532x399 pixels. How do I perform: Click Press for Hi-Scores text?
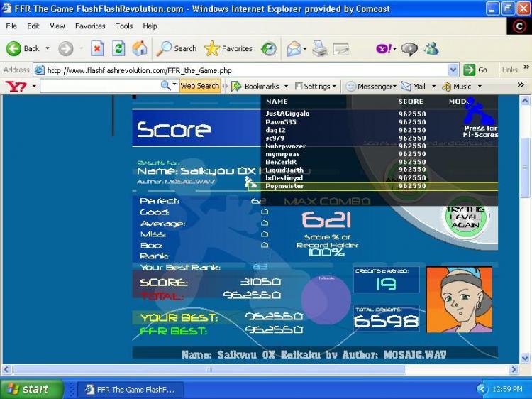pyautogui.click(x=480, y=131)
